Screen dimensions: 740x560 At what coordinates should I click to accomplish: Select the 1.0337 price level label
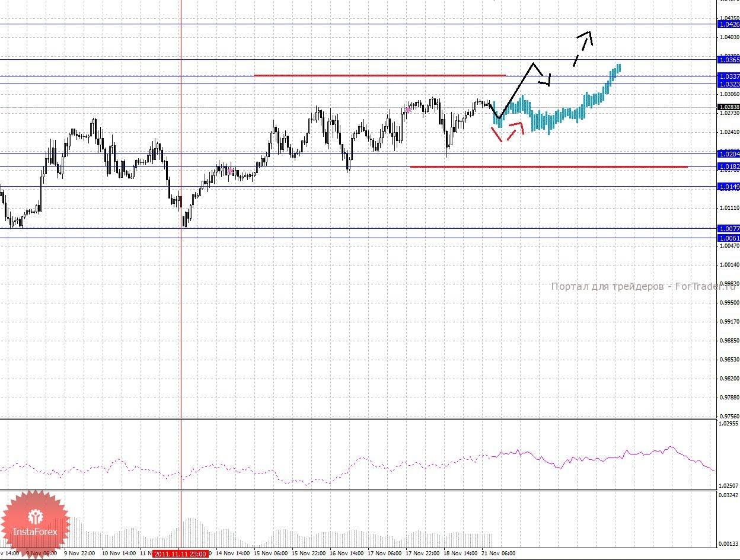[728, 76]
